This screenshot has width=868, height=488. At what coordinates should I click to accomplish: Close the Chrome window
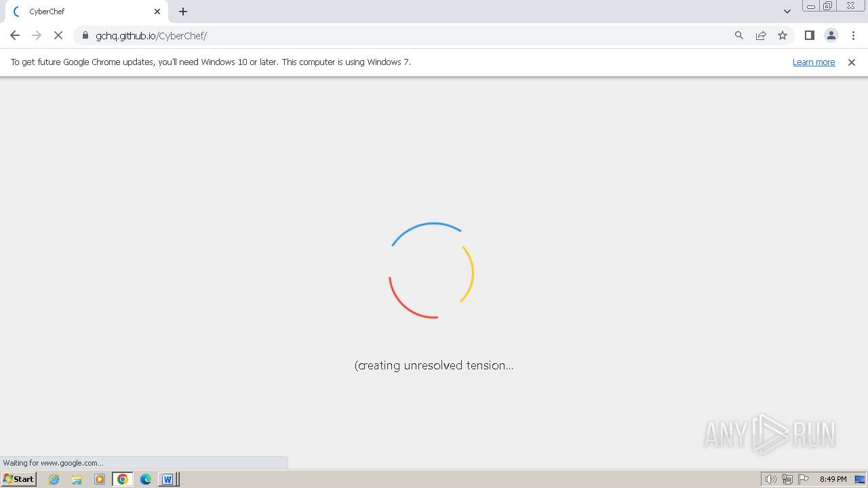point(850,6)
